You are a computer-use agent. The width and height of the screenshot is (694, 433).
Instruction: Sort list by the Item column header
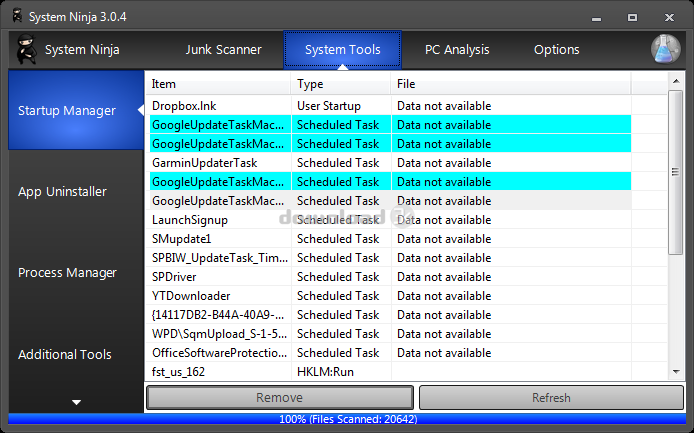click(x=218, y=84)
